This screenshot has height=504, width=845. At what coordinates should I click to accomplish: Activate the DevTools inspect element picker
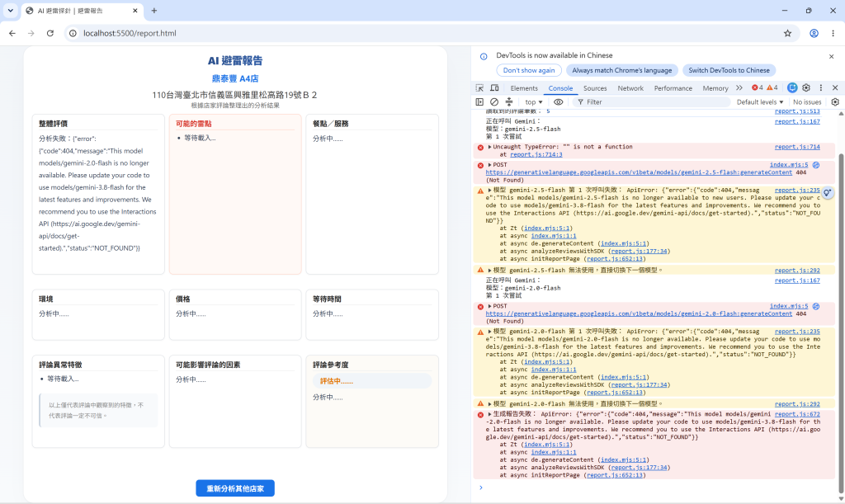(479, 87)
